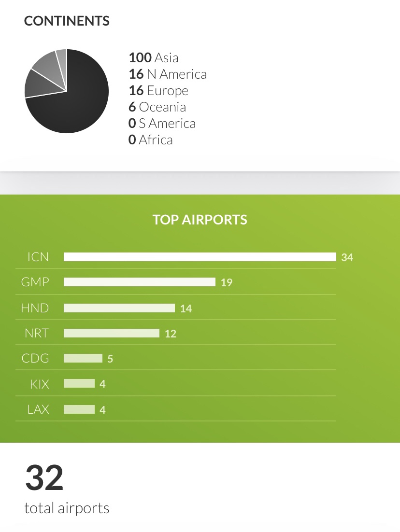The image size is (400, 532).
Task: Click the LAX airport bar
Action: 79,409
